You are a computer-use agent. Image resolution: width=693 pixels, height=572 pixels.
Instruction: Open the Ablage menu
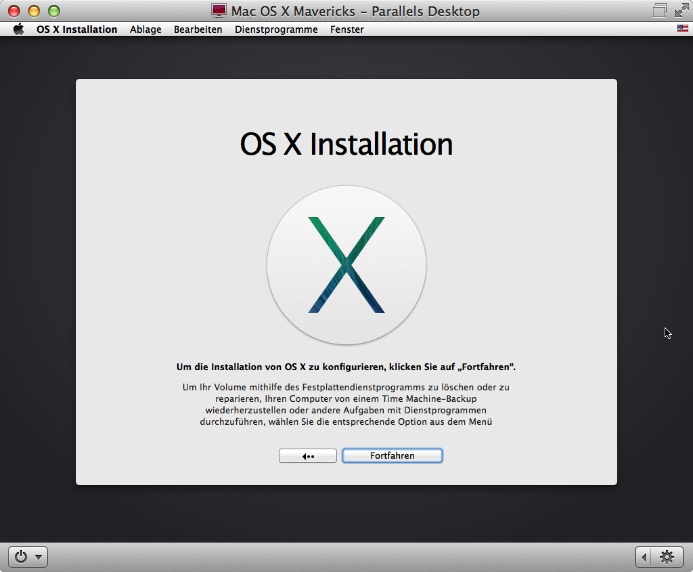click(x=145, y=29)
